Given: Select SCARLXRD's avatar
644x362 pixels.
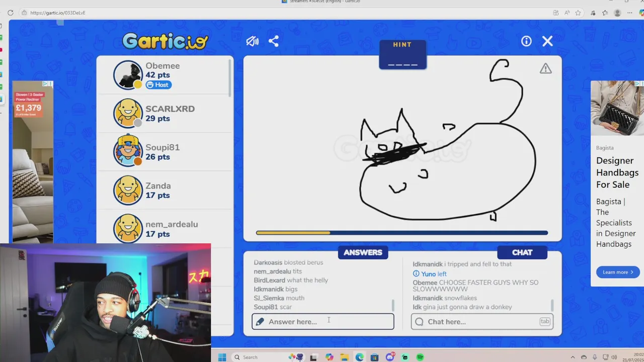Looking at the screenshot, I should coord(128,113).
